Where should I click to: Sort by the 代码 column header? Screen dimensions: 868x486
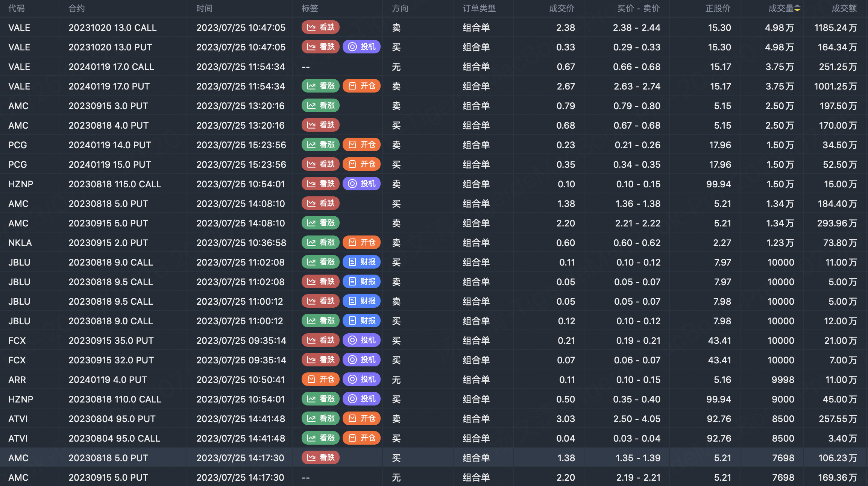[x=17, y=8]
